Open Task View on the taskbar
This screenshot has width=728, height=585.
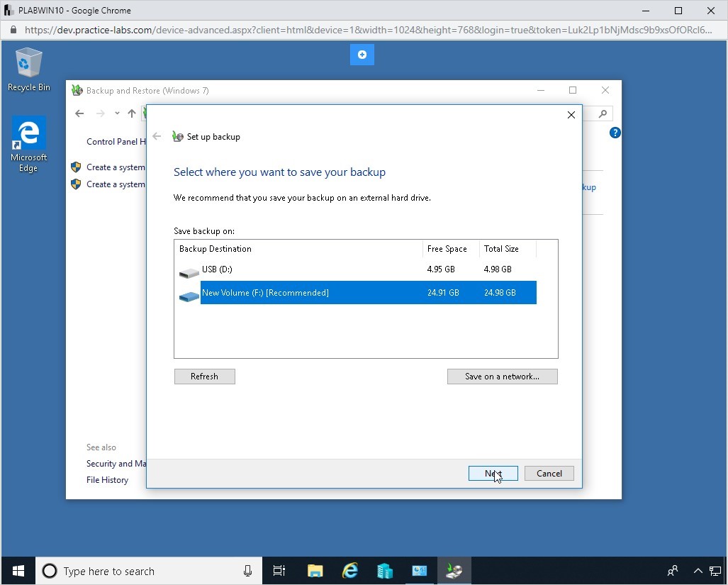279,571
